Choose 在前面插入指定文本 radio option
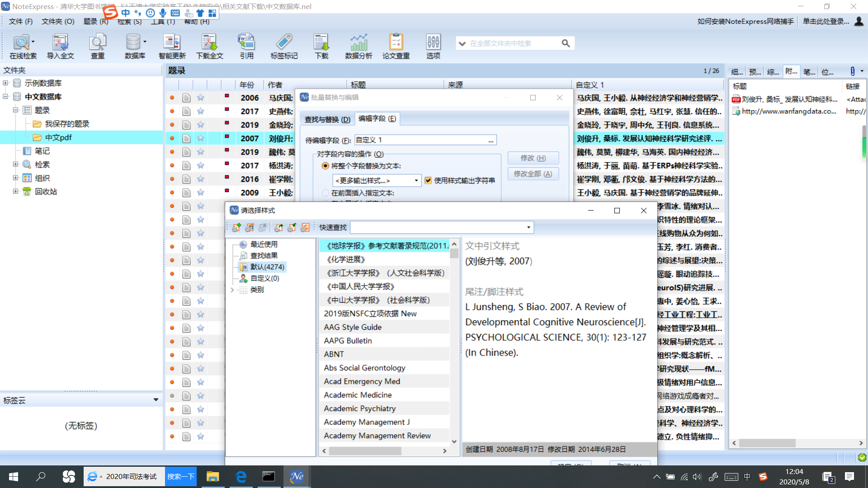 pos(325,192)
